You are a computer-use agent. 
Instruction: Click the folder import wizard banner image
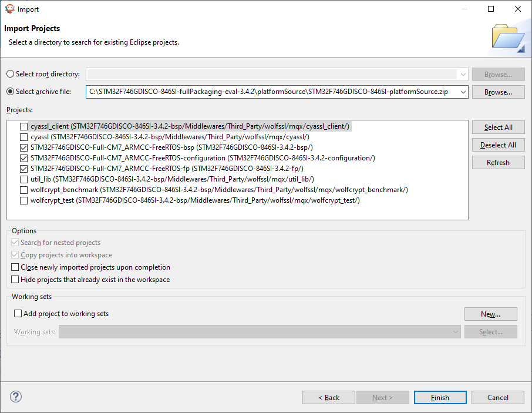509,37
